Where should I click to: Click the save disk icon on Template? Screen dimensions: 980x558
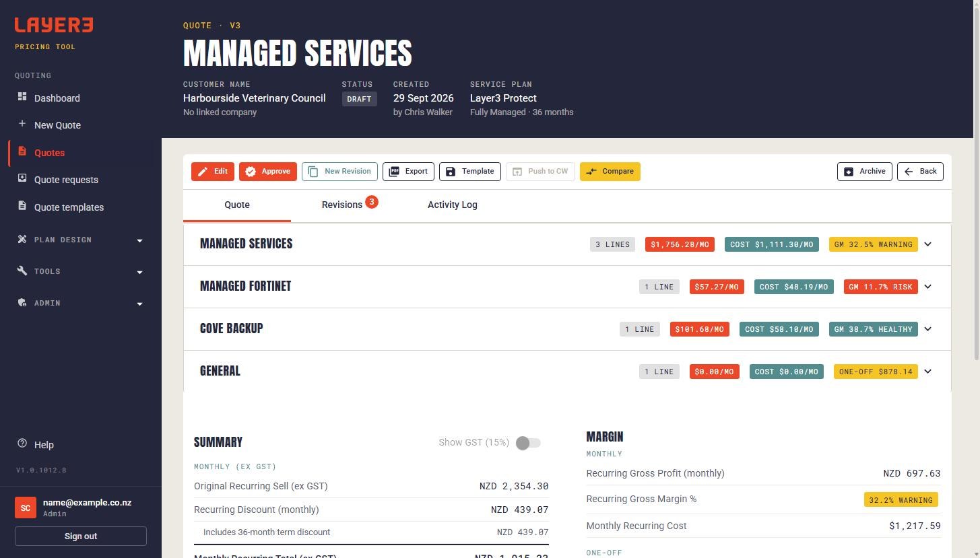coord(451,172)
